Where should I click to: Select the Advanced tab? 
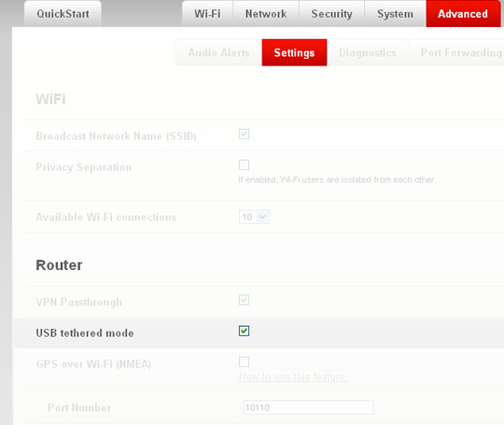pos(463,14)
